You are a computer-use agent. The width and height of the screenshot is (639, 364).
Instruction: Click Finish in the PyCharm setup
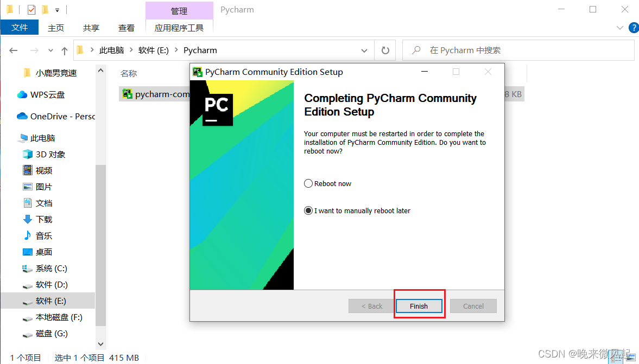[x=419, y=306]
